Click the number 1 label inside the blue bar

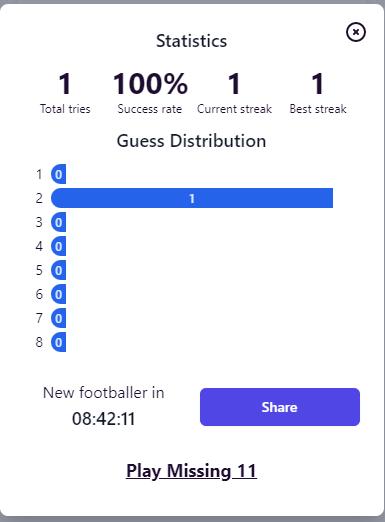tap(192, 199)
